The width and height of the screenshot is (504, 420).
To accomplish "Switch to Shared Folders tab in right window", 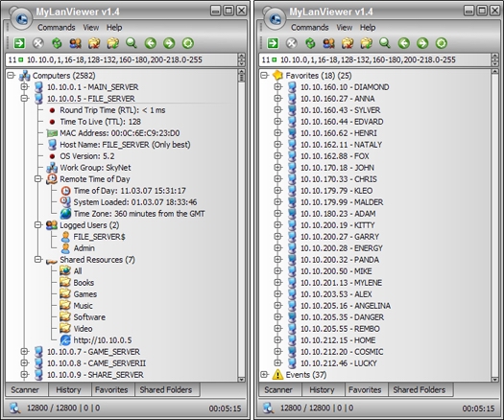I will [x=420, y=390].
